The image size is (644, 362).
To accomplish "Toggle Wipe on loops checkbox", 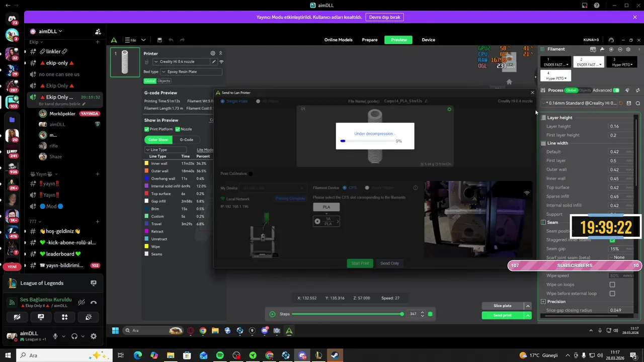I will tap(612, 285).
